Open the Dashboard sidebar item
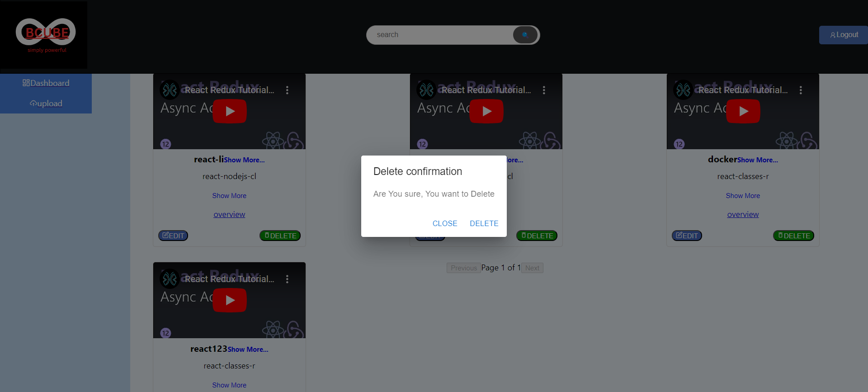The width and height of the screenshot is (868, 392). 46,83
